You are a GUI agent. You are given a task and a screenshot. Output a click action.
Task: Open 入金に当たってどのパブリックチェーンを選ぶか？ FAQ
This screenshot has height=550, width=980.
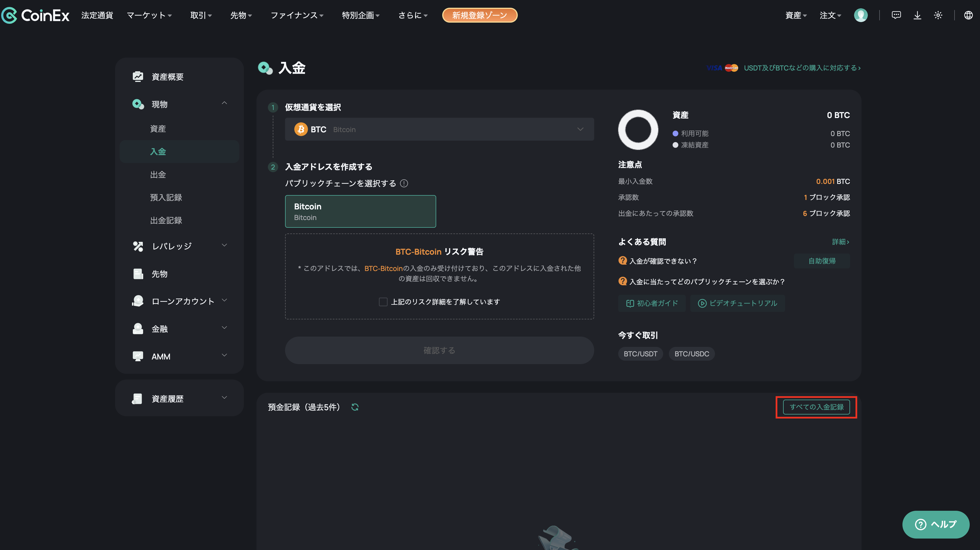click(x=707, y=282)
